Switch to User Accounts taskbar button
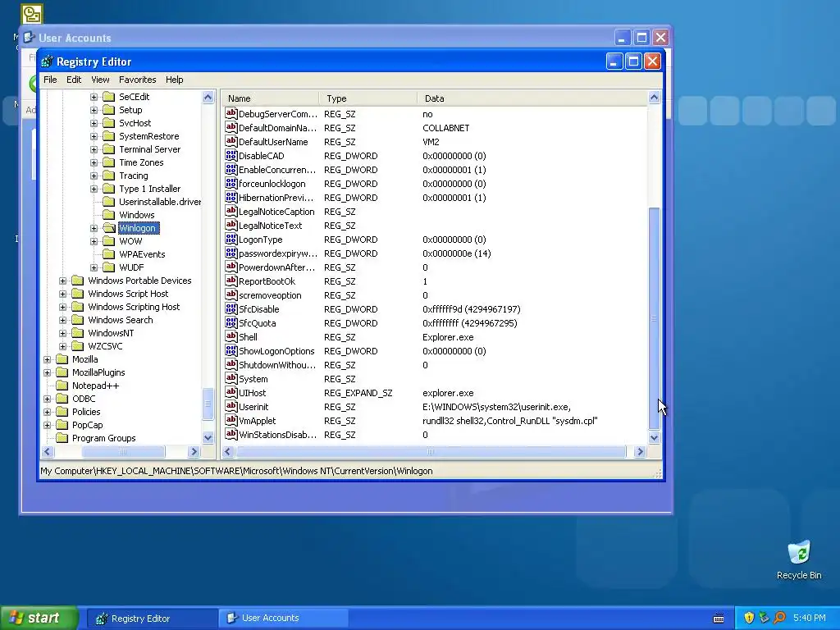Viewport: 840px width, 630px height. coord(284,618)
